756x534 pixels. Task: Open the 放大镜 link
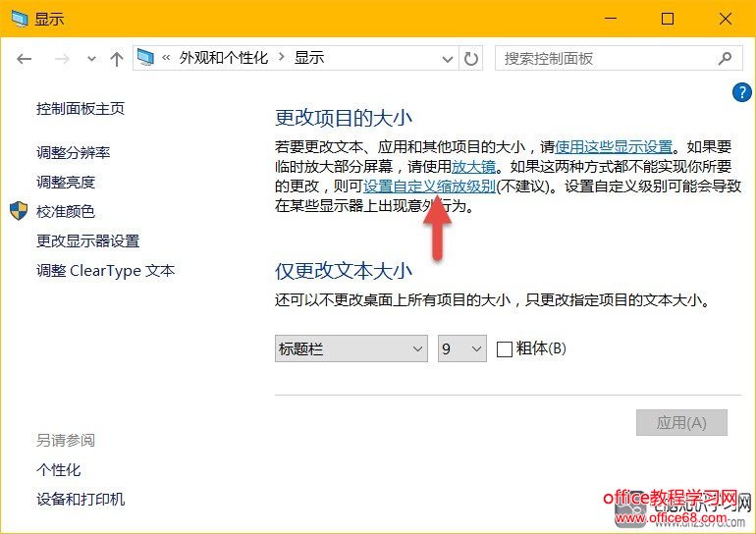coord(473,166)
